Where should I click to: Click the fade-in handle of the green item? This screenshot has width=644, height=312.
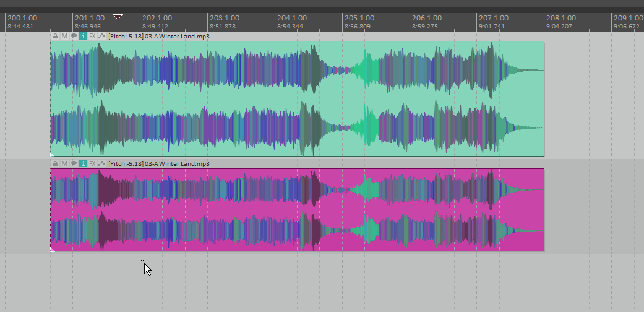pyautogui.click(x=52, y=155)
